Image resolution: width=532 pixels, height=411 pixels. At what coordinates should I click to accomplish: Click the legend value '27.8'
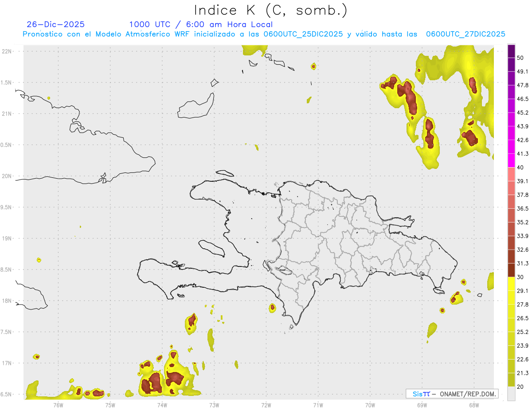[x=523, y=304]
